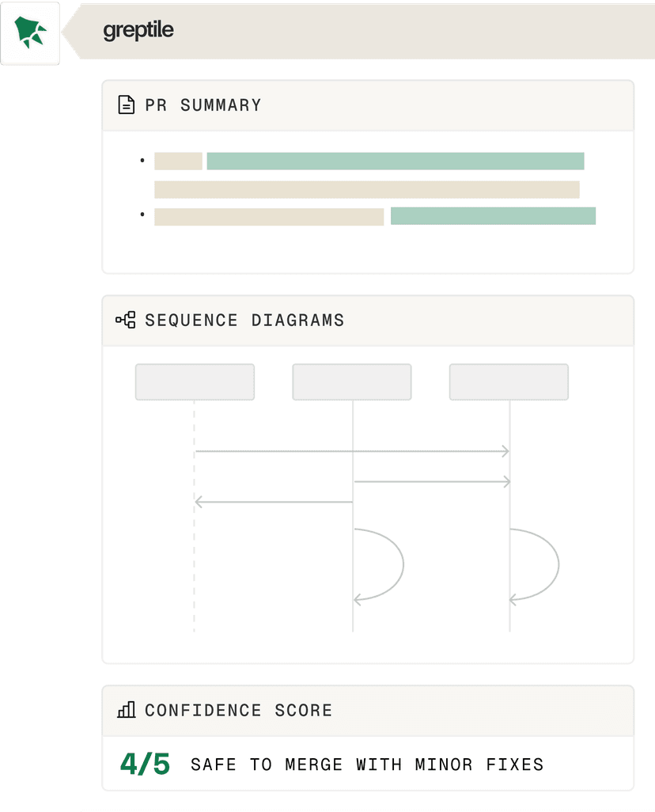The width and height of the screenshot is (655, 812).
Task: Click the PR Summary document icon
Action: 126,105
